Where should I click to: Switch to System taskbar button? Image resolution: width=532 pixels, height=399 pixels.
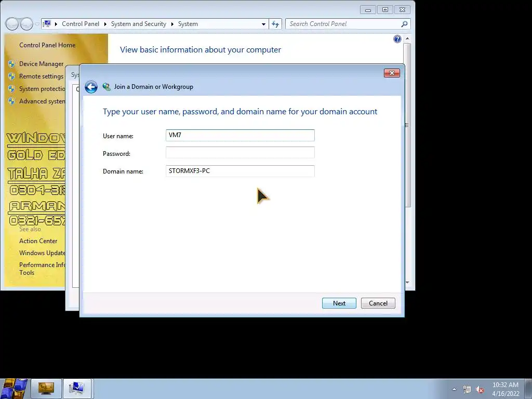(x=77, y=389)
